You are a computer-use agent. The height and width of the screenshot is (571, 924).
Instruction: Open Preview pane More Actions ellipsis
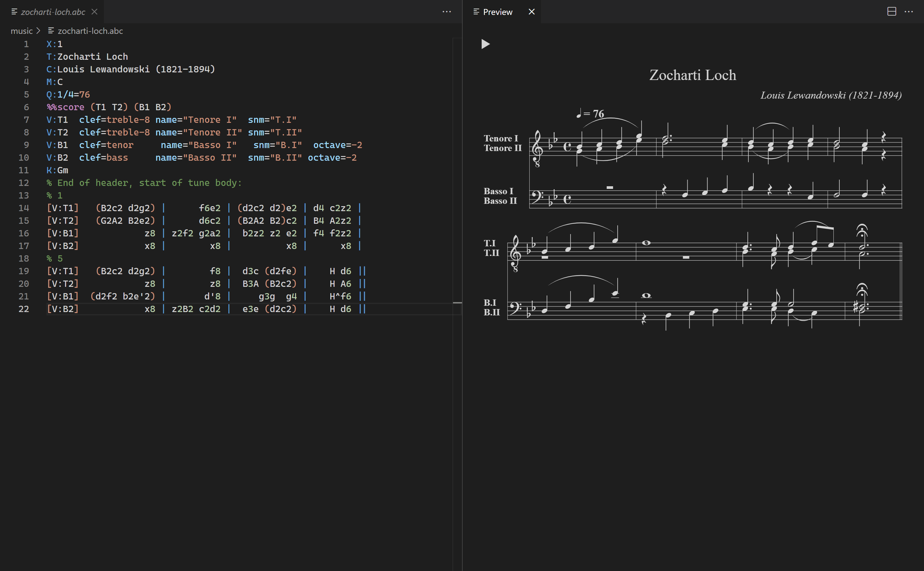pos(908,12)
